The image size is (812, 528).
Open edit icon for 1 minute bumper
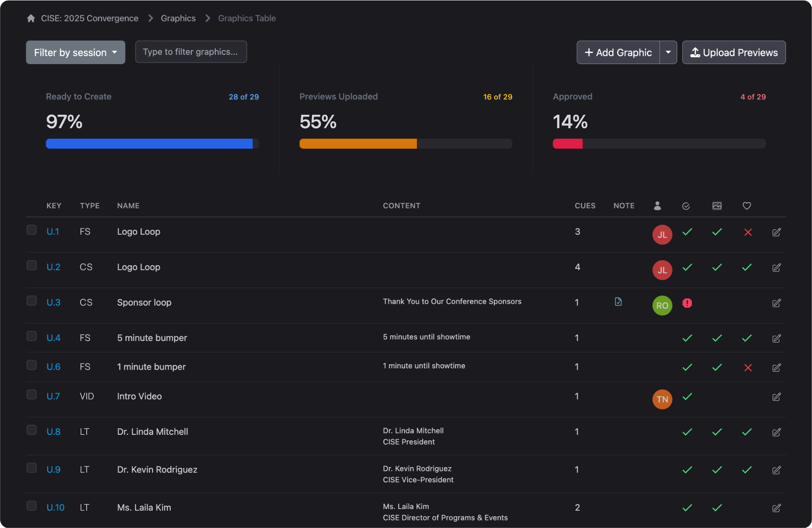click(x=776, y=367)
